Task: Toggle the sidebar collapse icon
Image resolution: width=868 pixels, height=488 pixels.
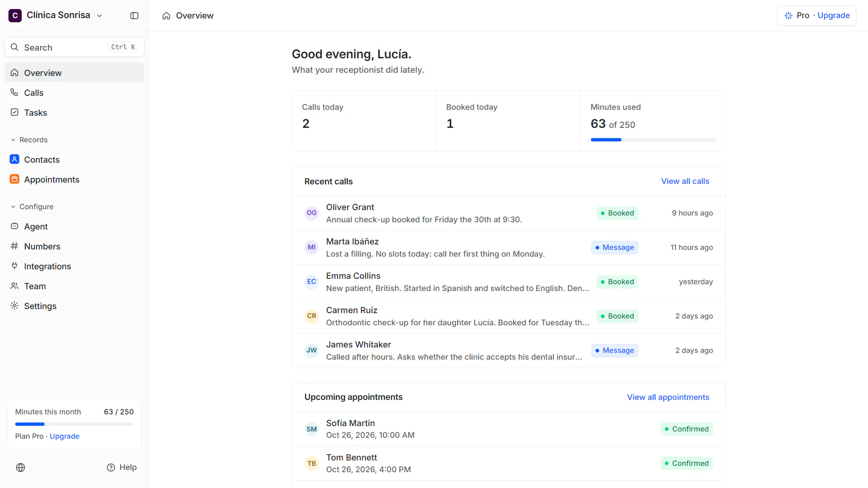Action: pos(134,15)
